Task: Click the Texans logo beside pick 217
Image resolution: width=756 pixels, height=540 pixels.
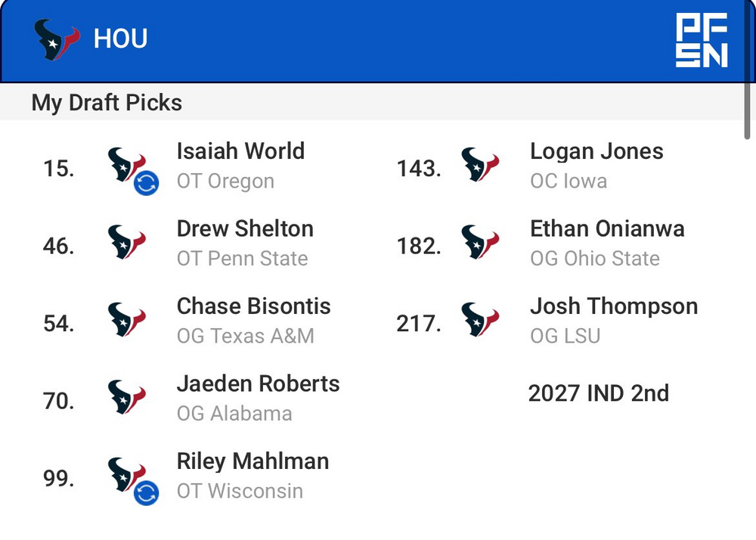Action: (x=480, y=320)
